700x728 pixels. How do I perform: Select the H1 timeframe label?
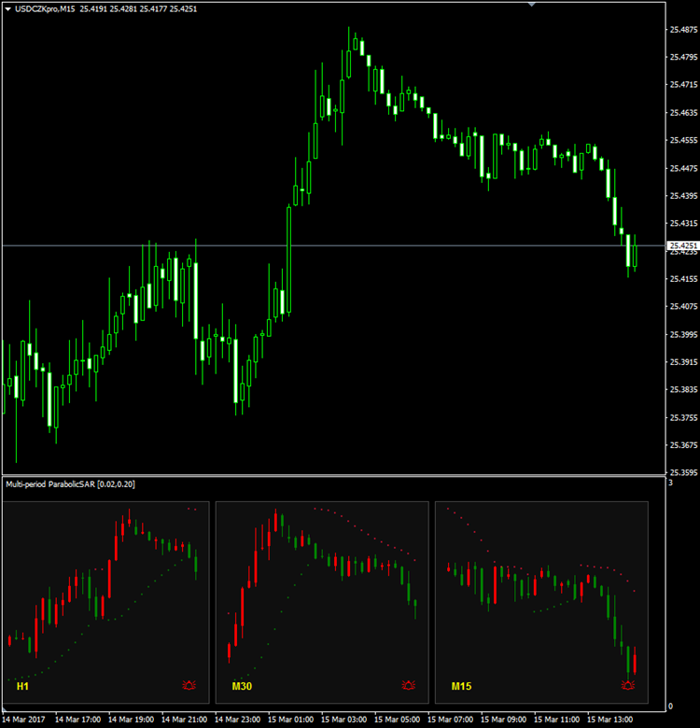[x=22, y=686]
